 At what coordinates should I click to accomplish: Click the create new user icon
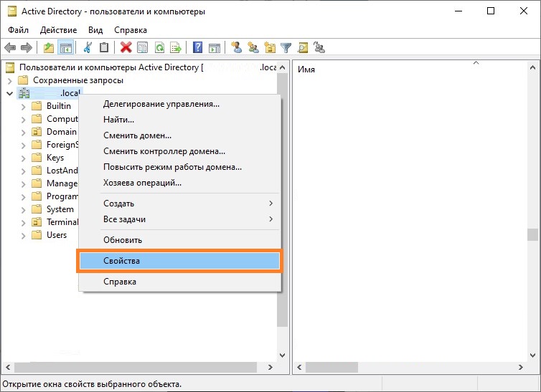[236, 48]
